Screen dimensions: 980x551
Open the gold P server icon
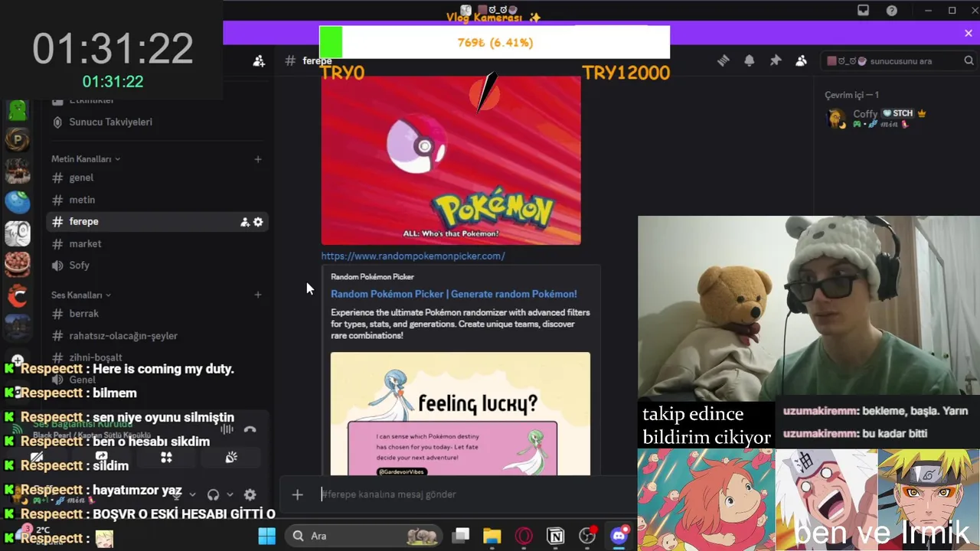pos(18,140)
